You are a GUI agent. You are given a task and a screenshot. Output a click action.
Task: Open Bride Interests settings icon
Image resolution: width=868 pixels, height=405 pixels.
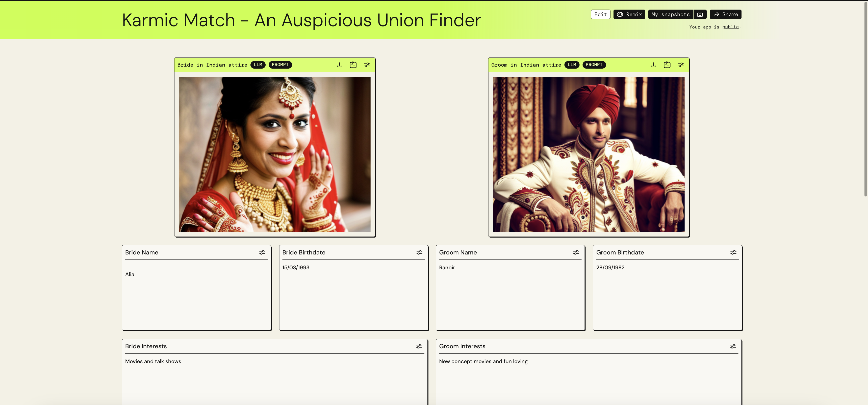click(x=419, y=346)
